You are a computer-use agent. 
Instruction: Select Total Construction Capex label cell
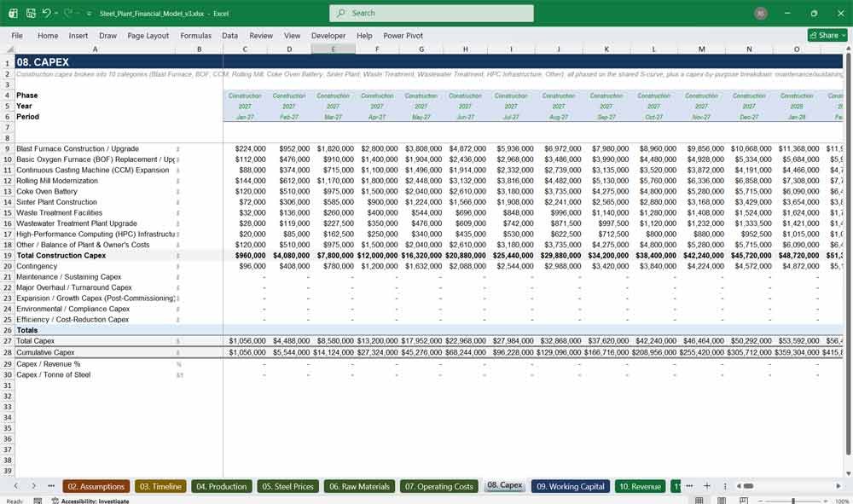95,256
